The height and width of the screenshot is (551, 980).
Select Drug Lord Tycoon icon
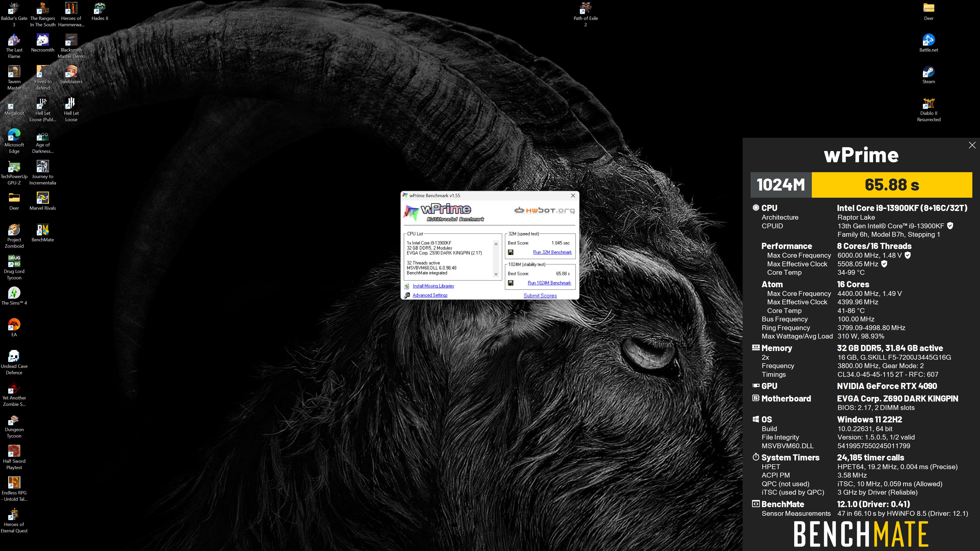(14, 267)
